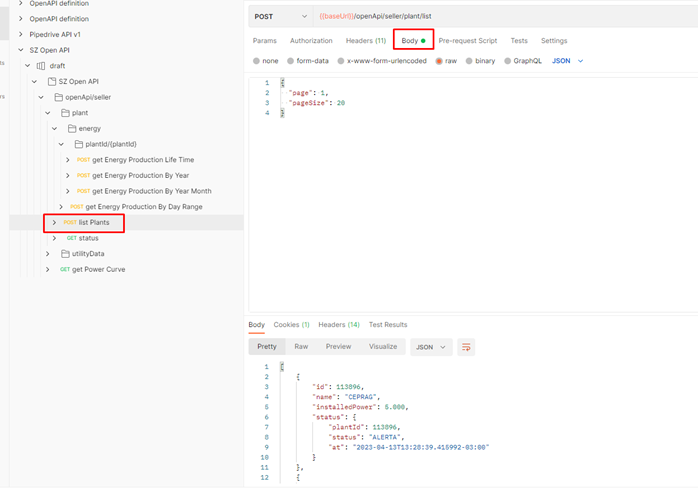698x488 pixels.
Task: Click the draft collection icon
Action: [41, 66]
